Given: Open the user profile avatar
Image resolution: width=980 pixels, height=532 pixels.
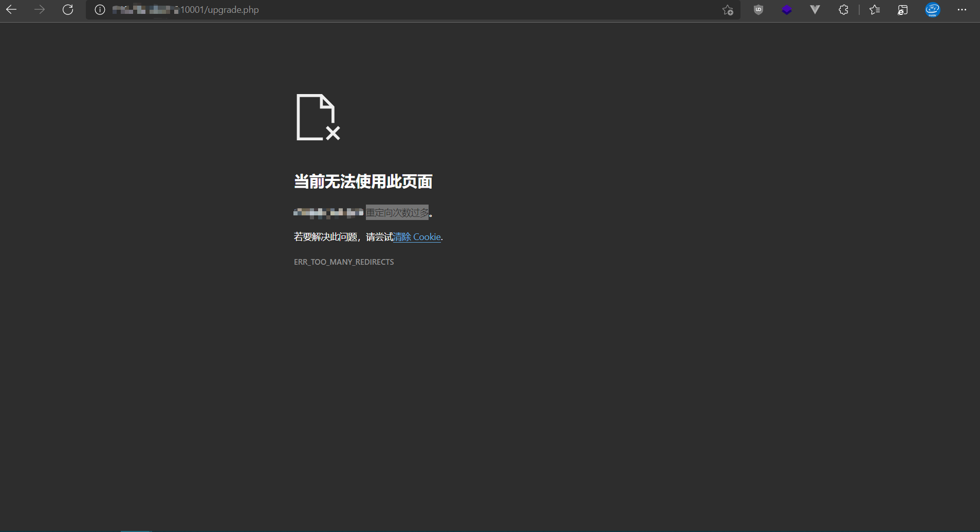Looking at the screenshot, I should click(x=932, y=10).
